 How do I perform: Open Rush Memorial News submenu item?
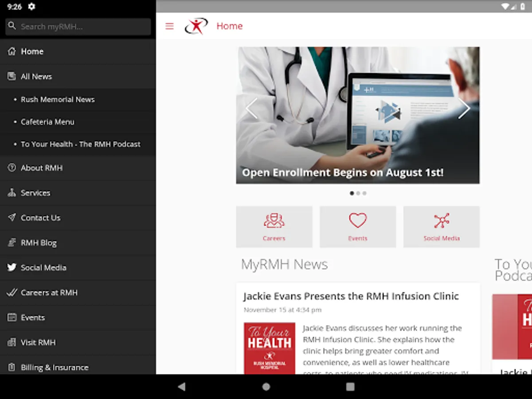coord(78,100)
